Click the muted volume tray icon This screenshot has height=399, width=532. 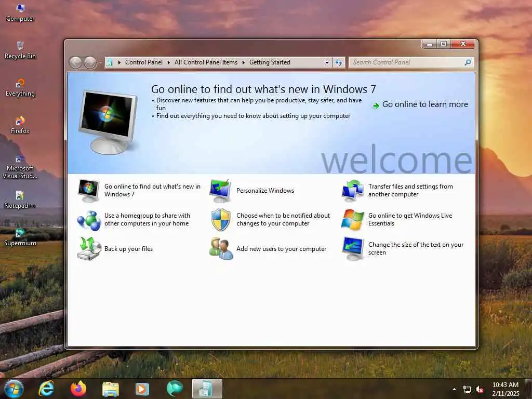click(x=480, y=389)
